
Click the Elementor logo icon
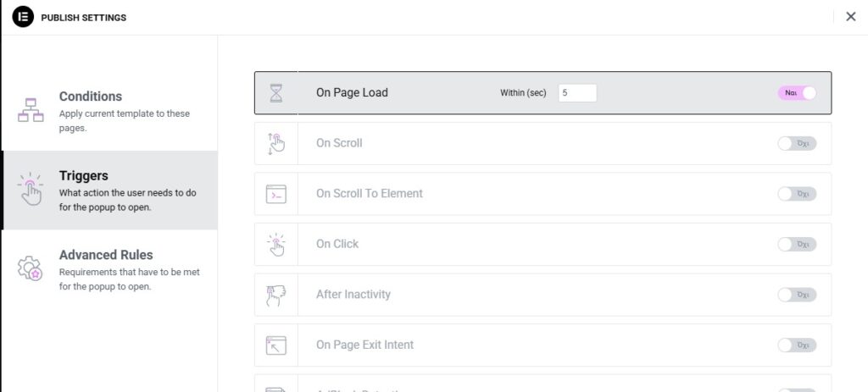pos(23,17)
